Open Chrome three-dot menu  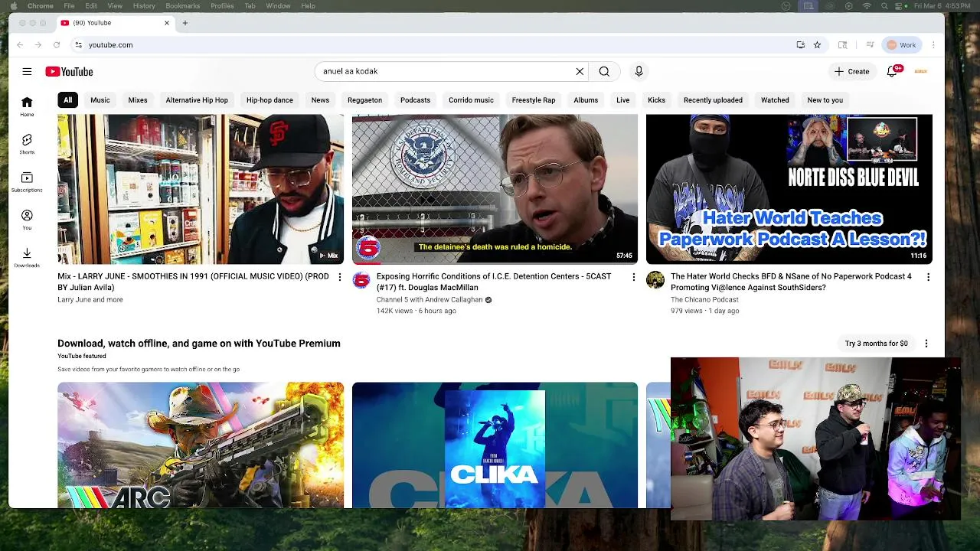click(933, 45)
